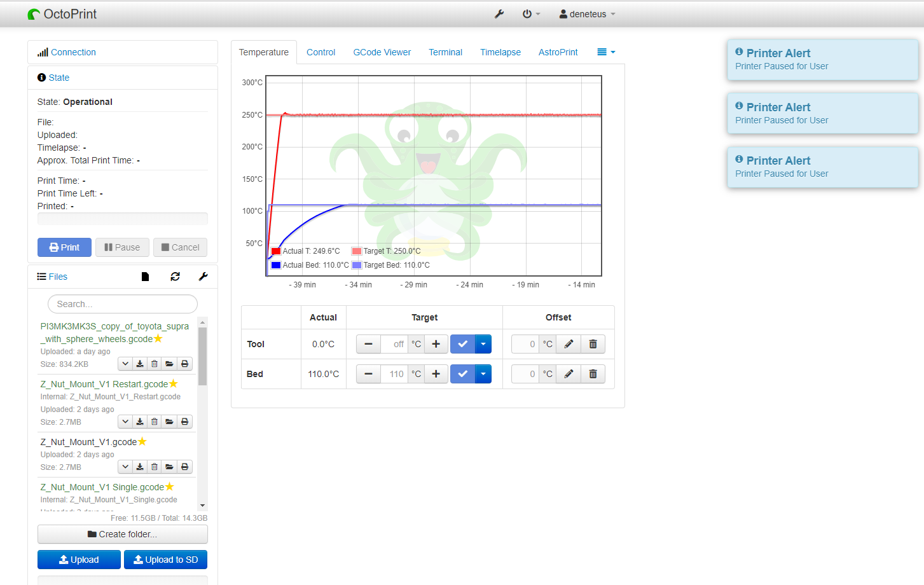Open Tool temperature presets dropdown
The image size is (924, 585).
pos(483,344)
